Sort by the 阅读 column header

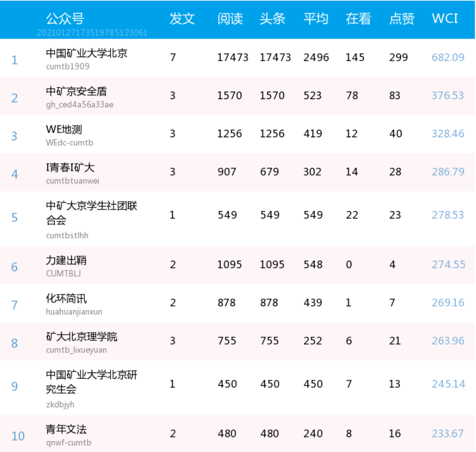pyautogui.click(x=230, y=19)
